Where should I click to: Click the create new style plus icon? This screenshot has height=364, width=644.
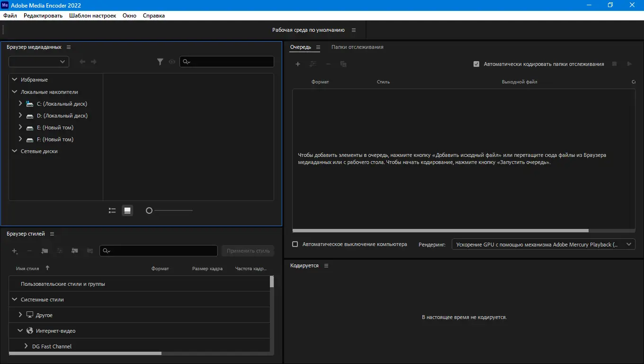tap(15, 251)
